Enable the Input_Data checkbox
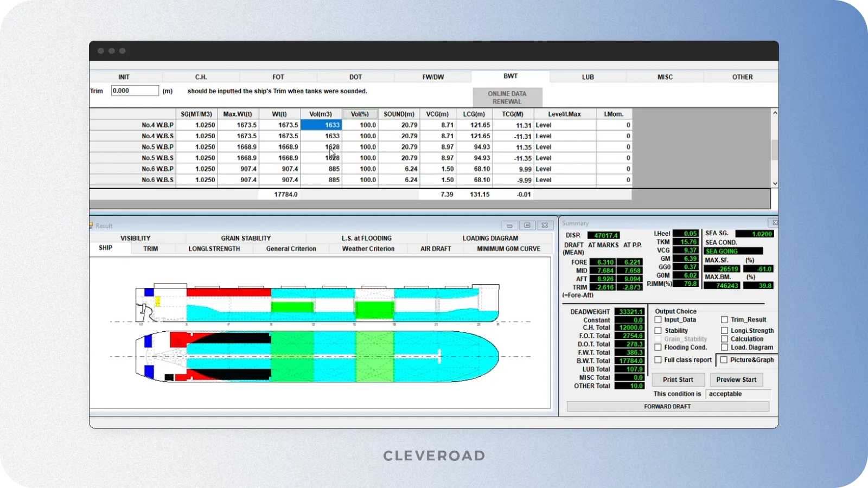The image size is (868, 488). click(x=658, y=320)
